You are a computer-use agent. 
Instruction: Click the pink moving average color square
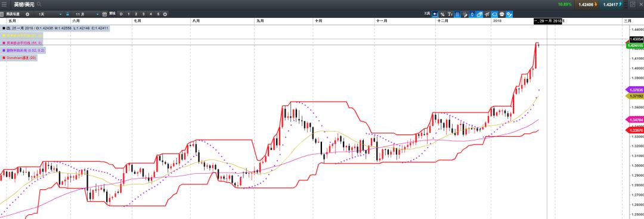(4, 43)
